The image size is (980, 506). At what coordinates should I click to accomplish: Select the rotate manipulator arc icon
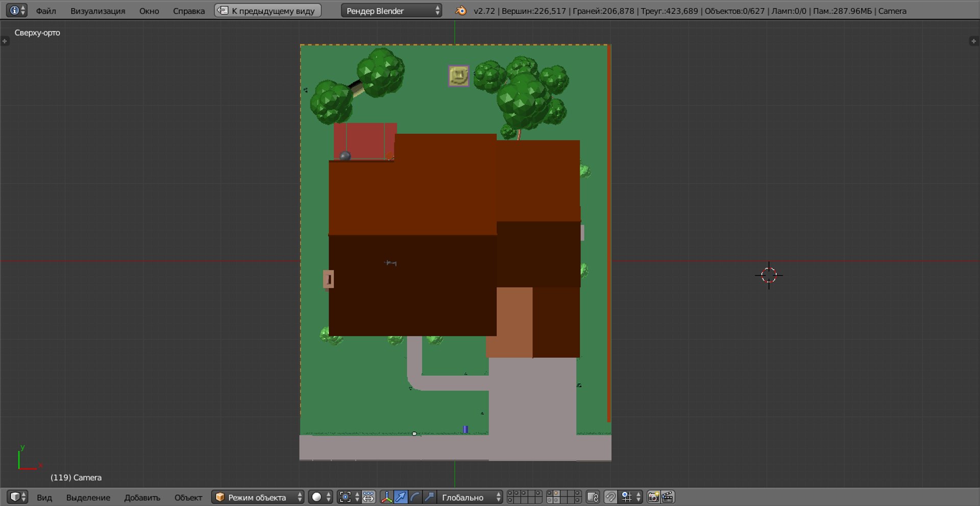(415, 497)
